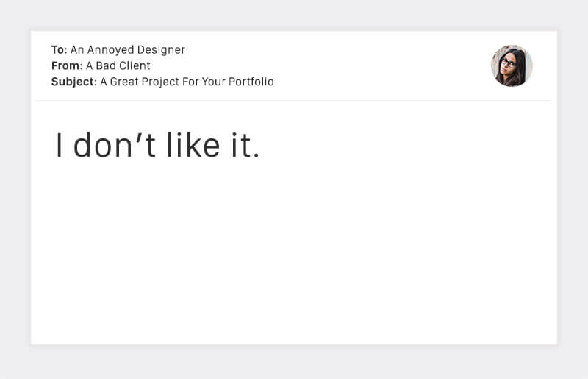Click the gray background outside the email card
The height and width of the screenshot is (379, 588).
294,362
